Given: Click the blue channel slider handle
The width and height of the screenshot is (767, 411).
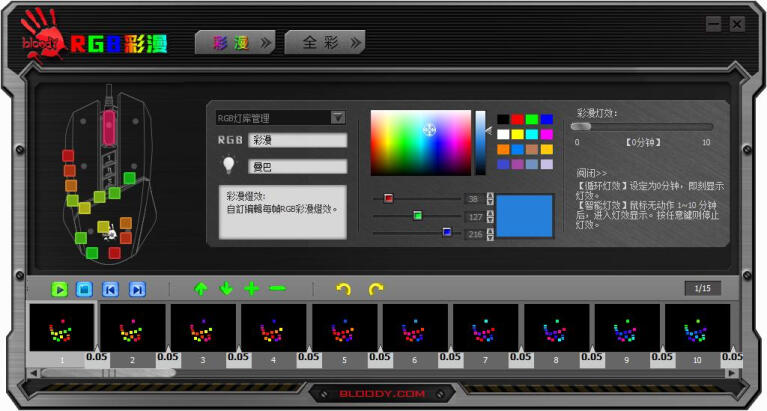Looking at the screenshot, I should click(x=447, y=232).
